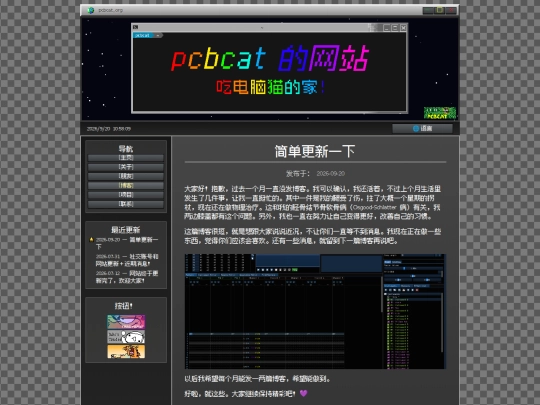Open the 2026-09-20 简单更新一下 recent update link
This screenshot has width=540, height=405.
pyautogui.click(x=127, y=243)
